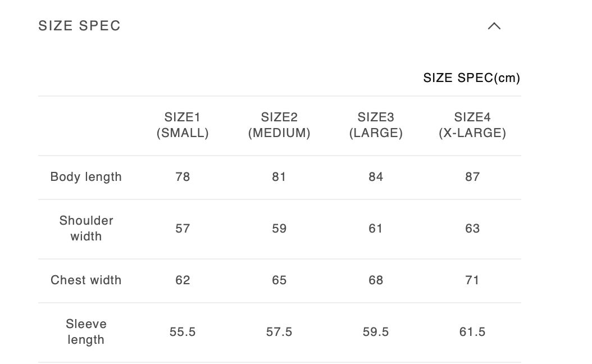Collapse the SIZE SPEC section chevron

(494, 26)
